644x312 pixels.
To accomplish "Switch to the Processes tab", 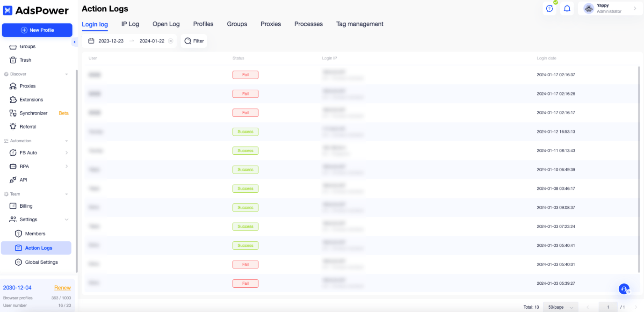I will click(309, 24).
